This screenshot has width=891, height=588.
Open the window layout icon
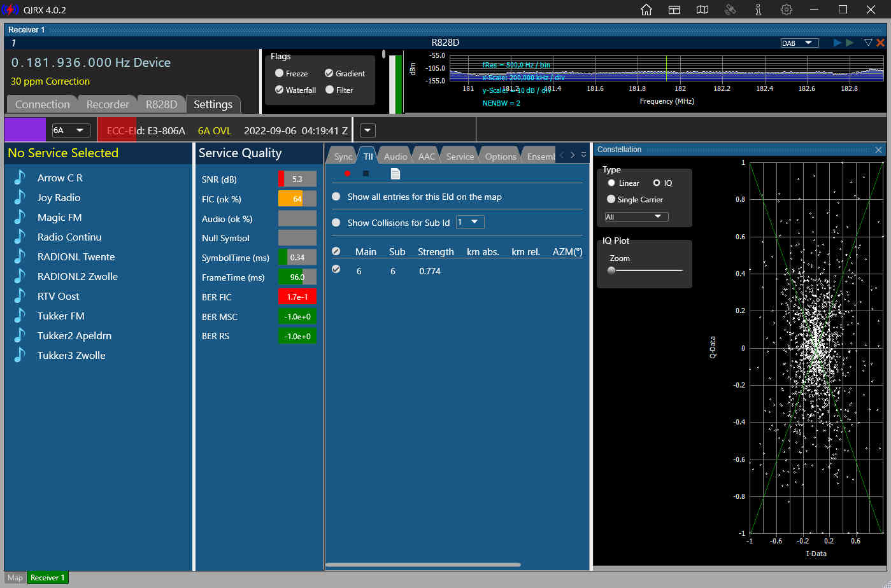[674, 10]
